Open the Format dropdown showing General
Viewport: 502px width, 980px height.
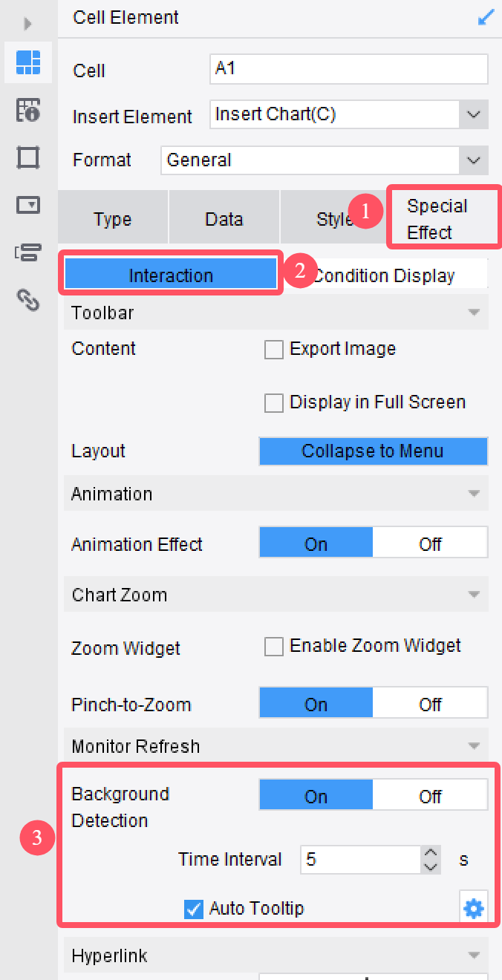tap(475, 160)
